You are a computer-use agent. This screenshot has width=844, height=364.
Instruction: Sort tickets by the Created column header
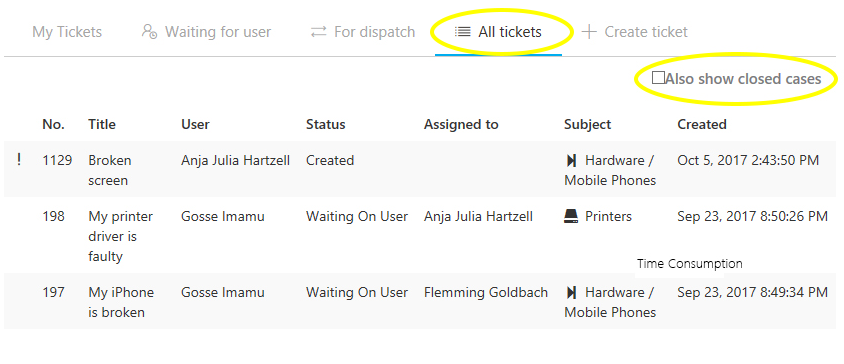(702, 124)
